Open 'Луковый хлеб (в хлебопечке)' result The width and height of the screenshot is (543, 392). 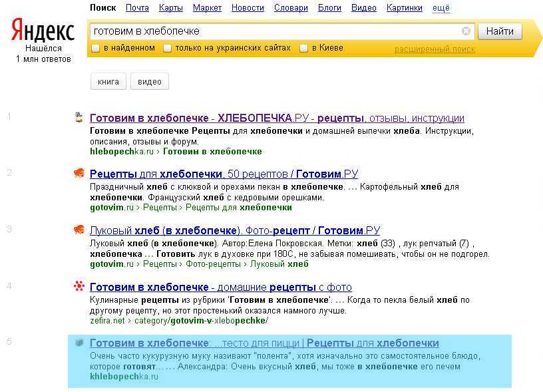click(x=235, y=230)
